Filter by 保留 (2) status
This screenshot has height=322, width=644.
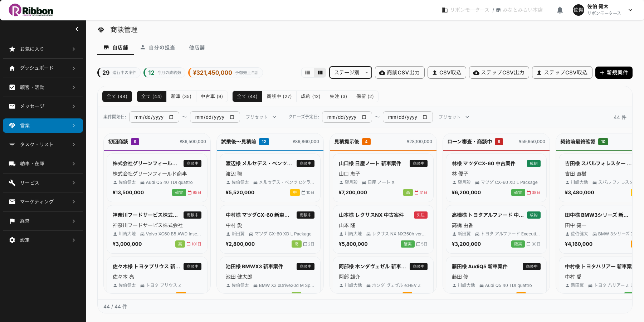[x=365, y=96]
